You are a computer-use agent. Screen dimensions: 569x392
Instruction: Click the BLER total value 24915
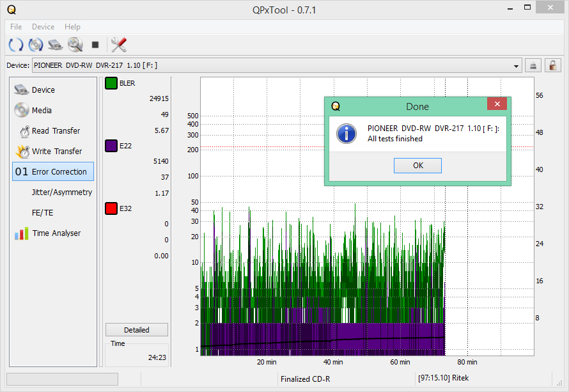(159, 98)
